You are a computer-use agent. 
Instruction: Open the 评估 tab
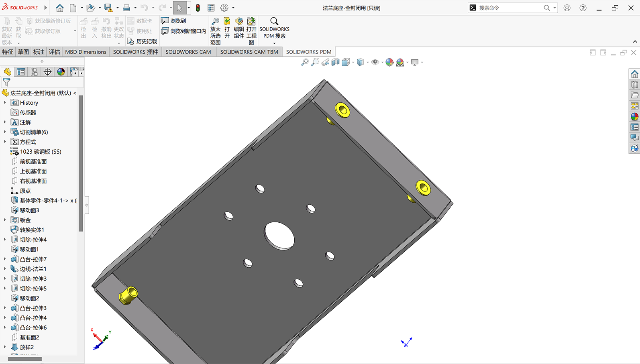(x=54, y=52)
